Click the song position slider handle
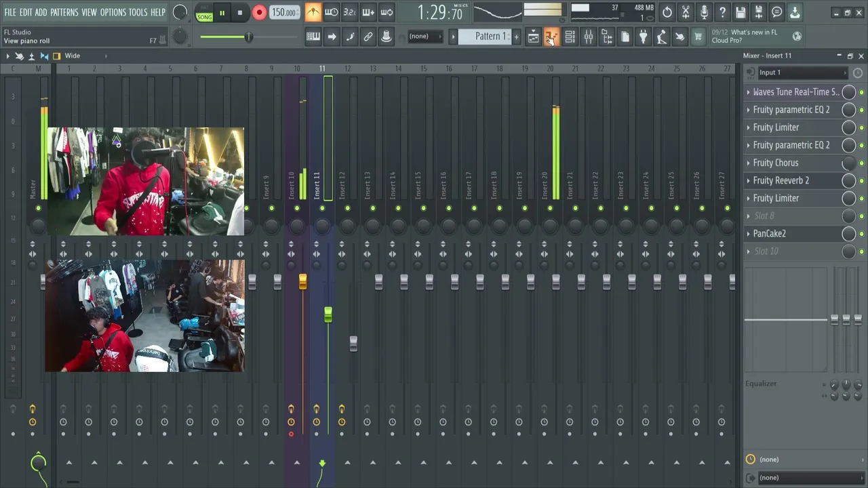The image size is (868, 488). [x=248, y=37]
